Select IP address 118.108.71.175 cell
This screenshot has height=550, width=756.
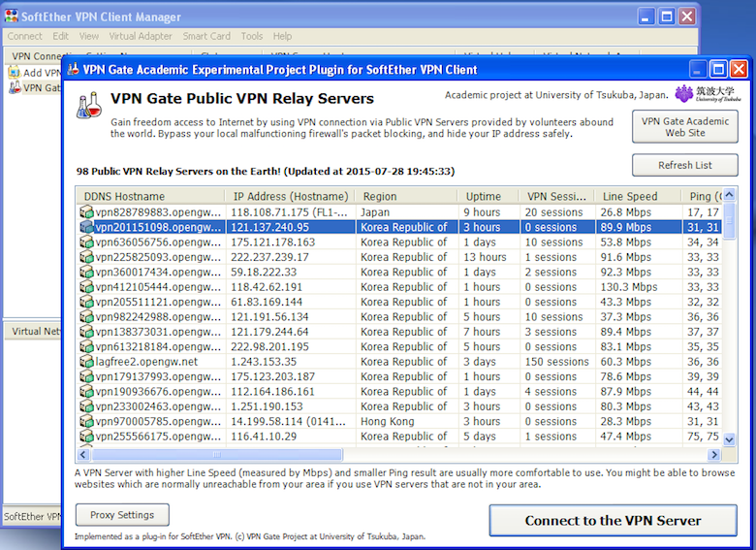(x=290, y=211)
